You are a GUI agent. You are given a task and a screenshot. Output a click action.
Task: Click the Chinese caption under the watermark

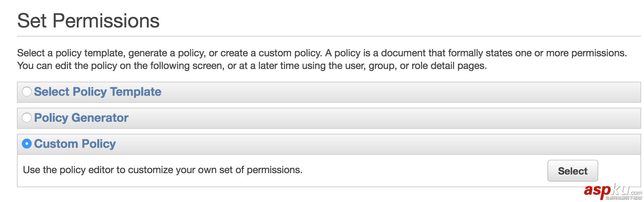click(x=624, y=198)
